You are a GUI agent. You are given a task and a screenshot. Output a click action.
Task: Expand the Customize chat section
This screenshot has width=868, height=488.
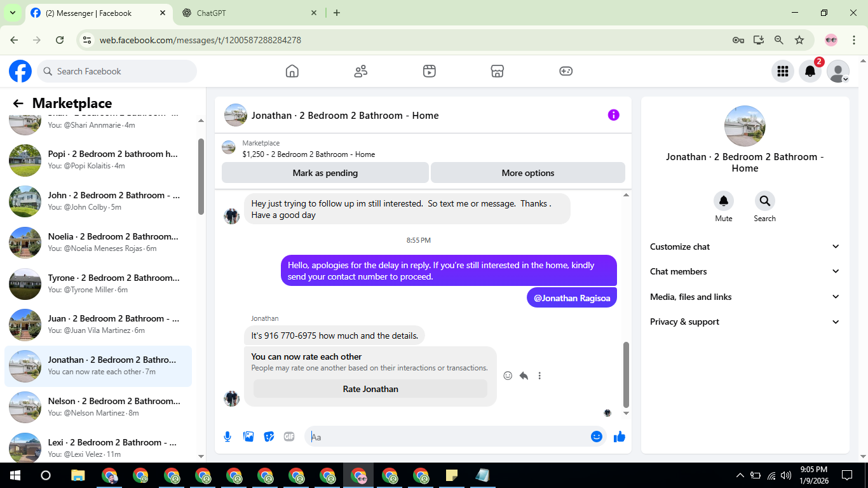pos(745,247)
